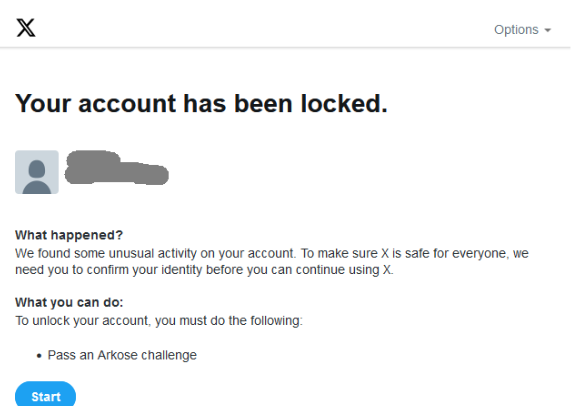Click the word "everyone" in the explanation paragraph
This screenshot has width=571, height=406.
pos(480,253)
